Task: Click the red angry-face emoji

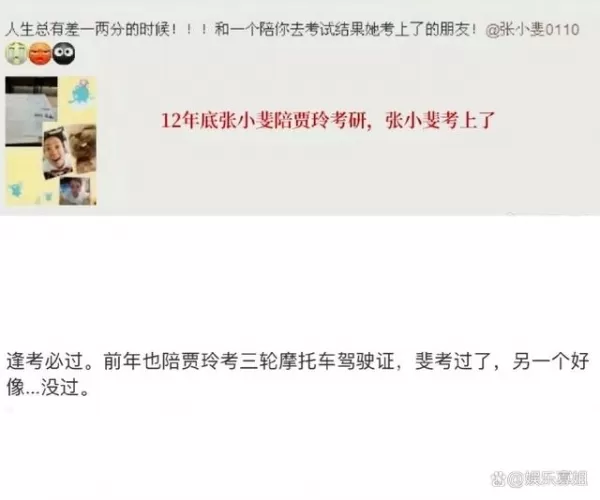Action: point(40,54)
